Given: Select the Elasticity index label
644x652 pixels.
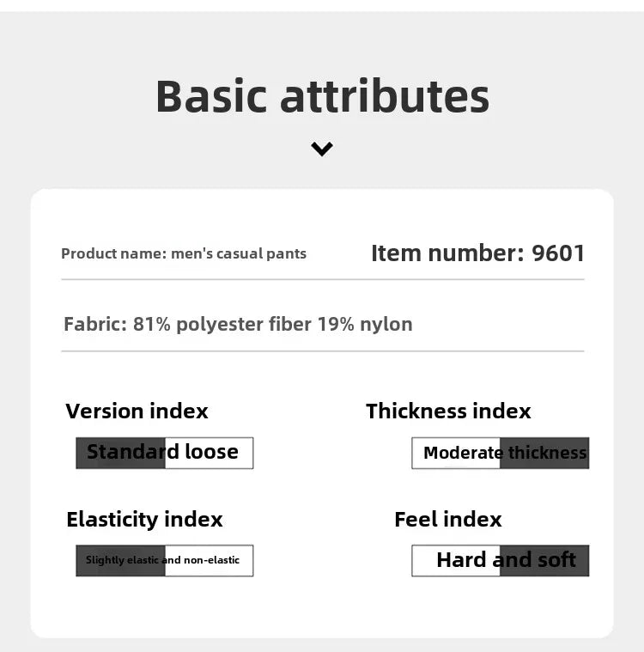Looking at the screenshot, I should (x=144, y=520).
